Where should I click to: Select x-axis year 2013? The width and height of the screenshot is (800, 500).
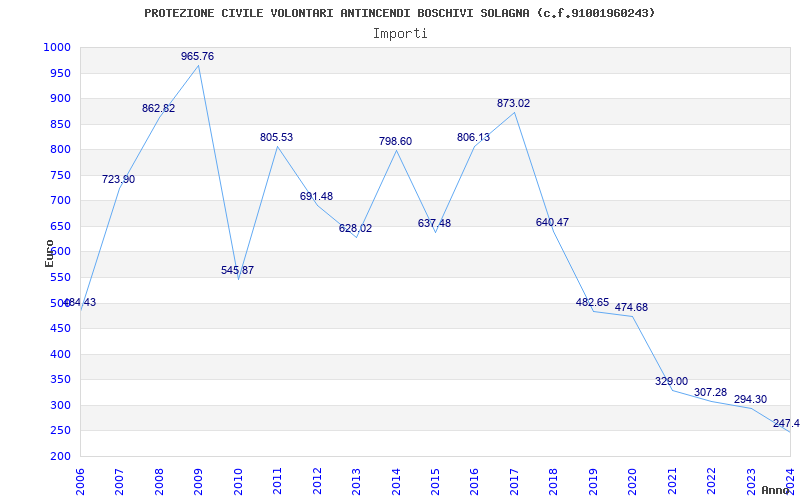(356, 480)
